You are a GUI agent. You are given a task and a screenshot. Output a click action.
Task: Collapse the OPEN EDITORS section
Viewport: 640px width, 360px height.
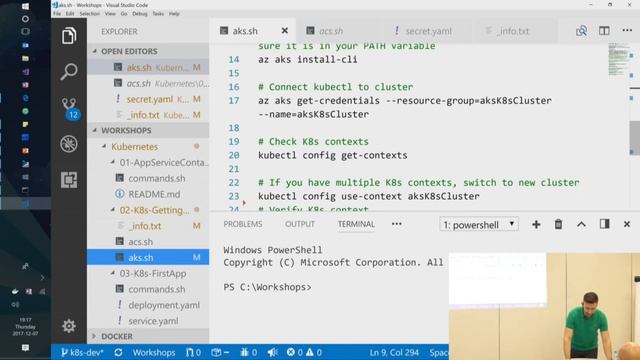coord(148,51)
